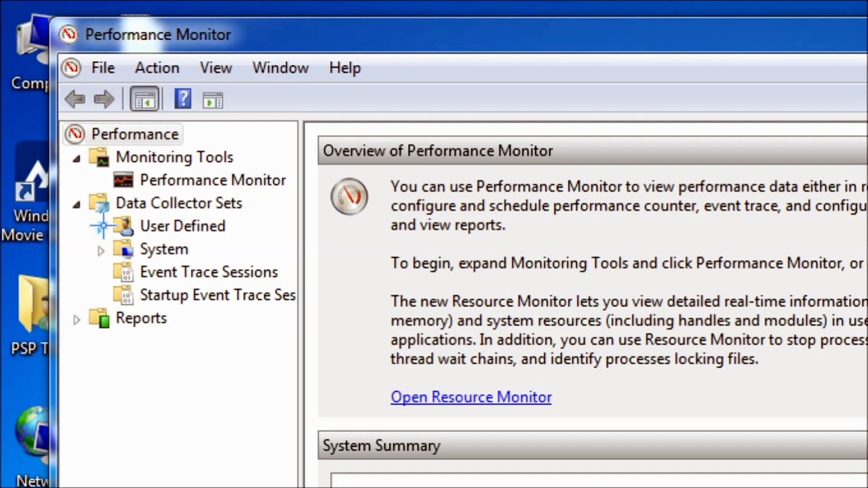Image resolution: width=868 pixels, height=488 pixels.
Task: Select the Reports tree label
Action: point(141,318)
